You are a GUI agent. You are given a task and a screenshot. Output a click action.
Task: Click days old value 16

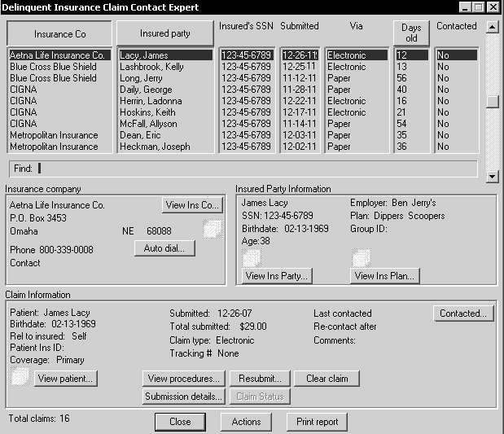pyautogui.click(x=401, y=101)
